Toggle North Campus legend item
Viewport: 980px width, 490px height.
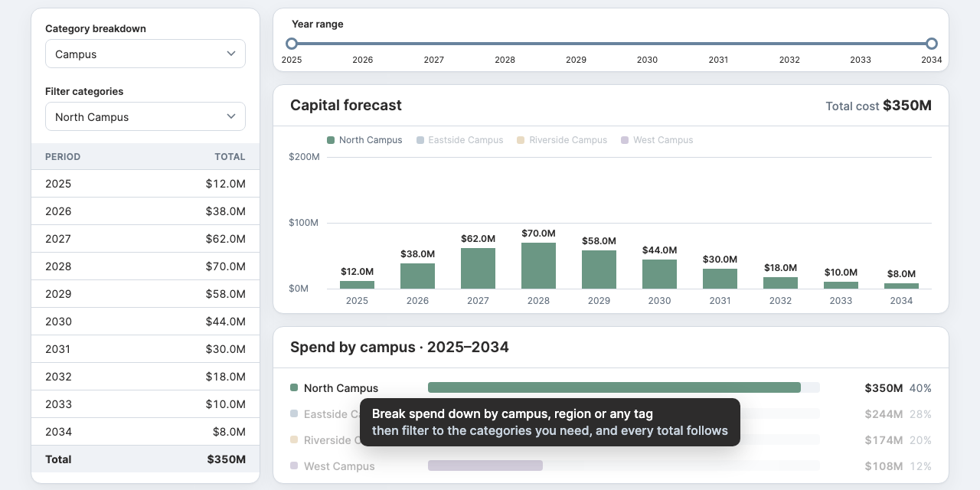pos(364,140)
